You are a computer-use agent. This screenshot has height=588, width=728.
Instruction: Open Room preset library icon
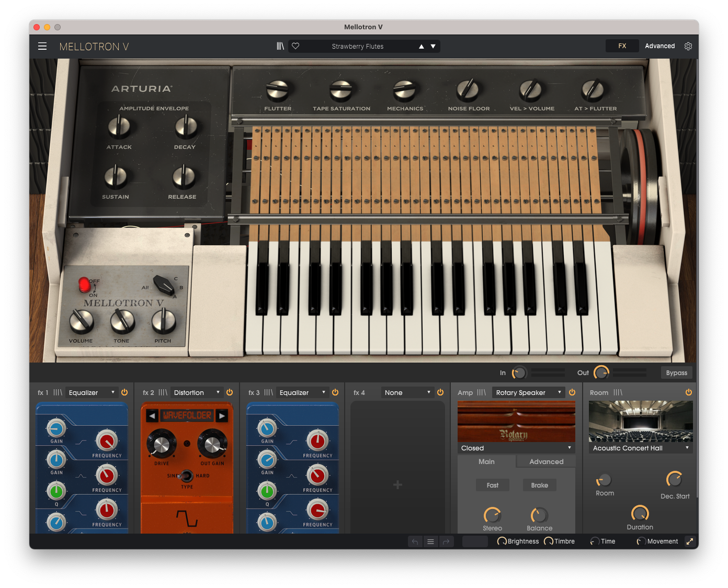pos(618,392)
